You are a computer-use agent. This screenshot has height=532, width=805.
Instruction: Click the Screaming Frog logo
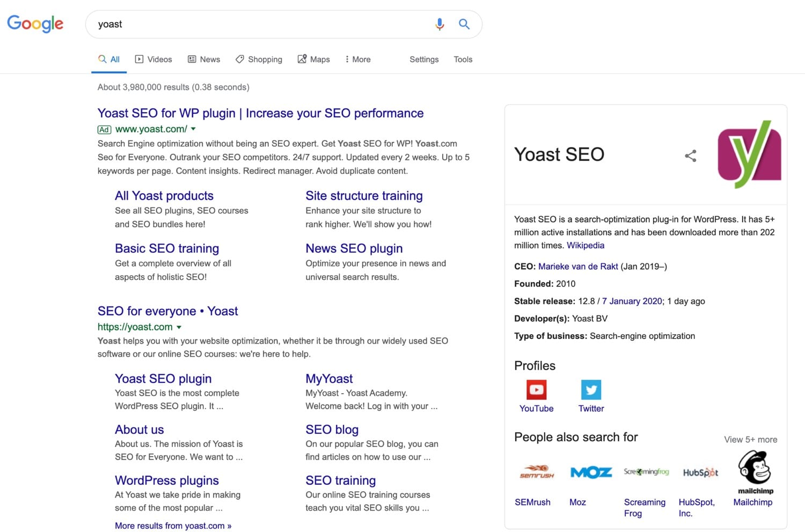(x=646, y=472)
